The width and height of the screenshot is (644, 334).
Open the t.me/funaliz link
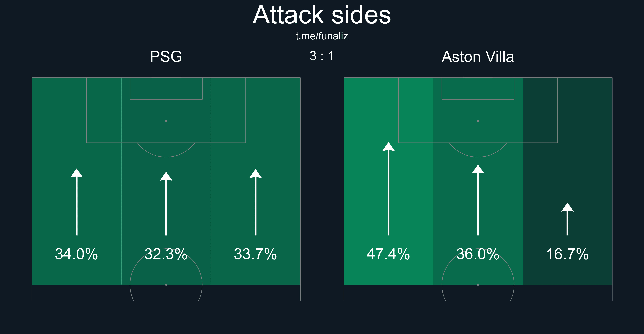[x=322, y=36]
